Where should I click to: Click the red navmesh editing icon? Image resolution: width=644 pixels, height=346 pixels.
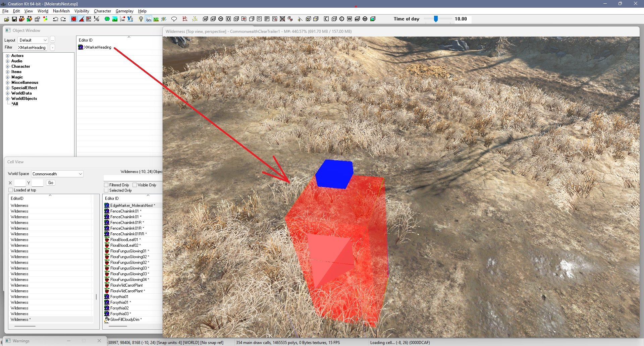[185, 19]
